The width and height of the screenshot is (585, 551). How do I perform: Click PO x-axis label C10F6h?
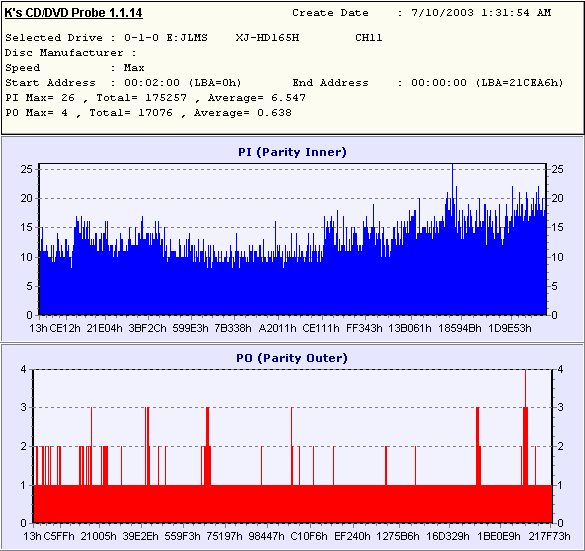coord(309,536)
